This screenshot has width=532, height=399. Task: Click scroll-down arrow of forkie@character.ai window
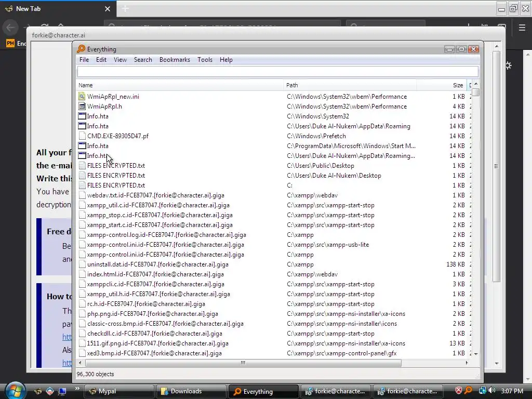pos(497,363)
